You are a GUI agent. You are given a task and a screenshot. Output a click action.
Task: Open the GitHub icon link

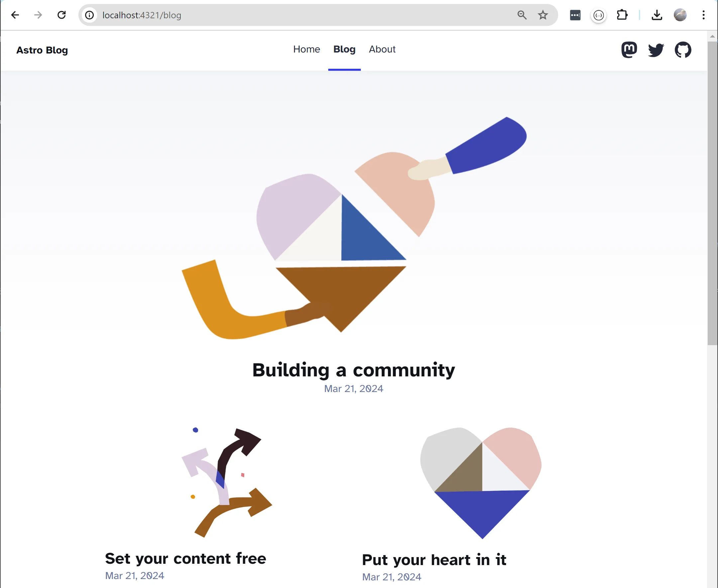[682, 50]
